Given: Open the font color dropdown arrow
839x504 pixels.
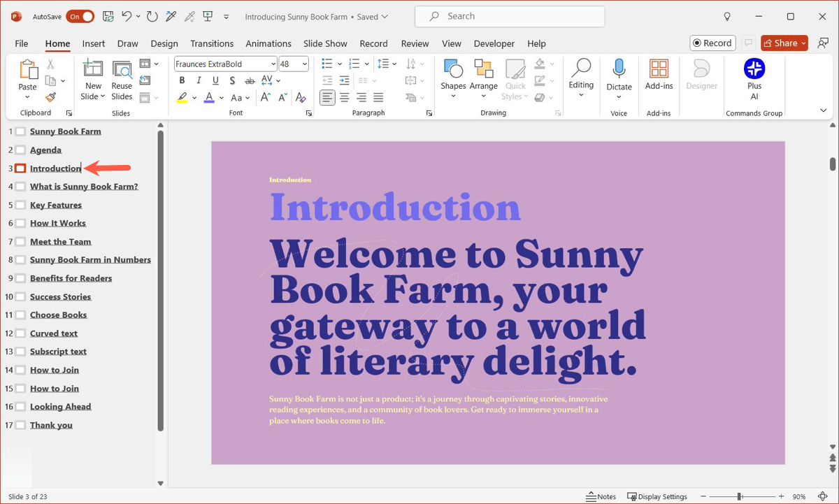Looking at the screenshot, I should click(x=221, y=98).
